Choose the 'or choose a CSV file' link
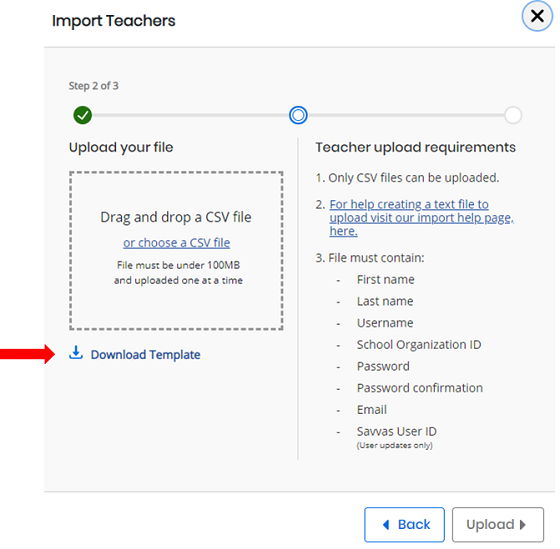 pyautogui.click(x=176, y=243)
